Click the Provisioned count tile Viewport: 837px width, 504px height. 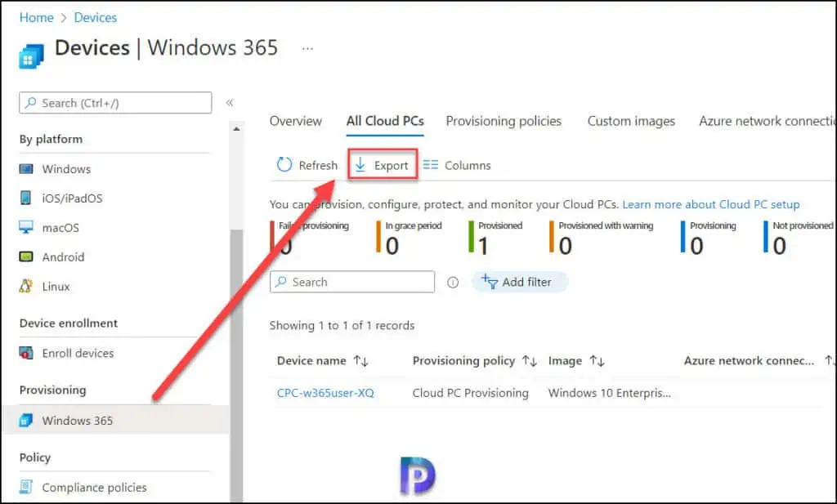click(495, 238)
